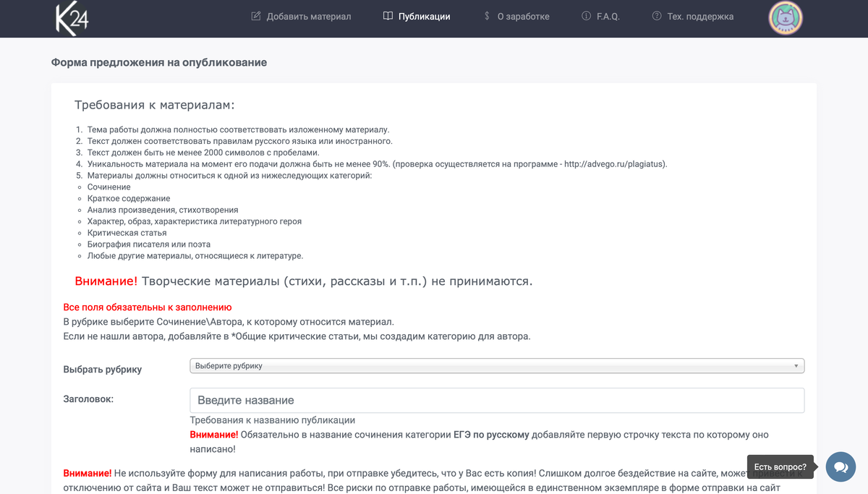Click requirement about 2000 символов с пробелами

point(203,153)
